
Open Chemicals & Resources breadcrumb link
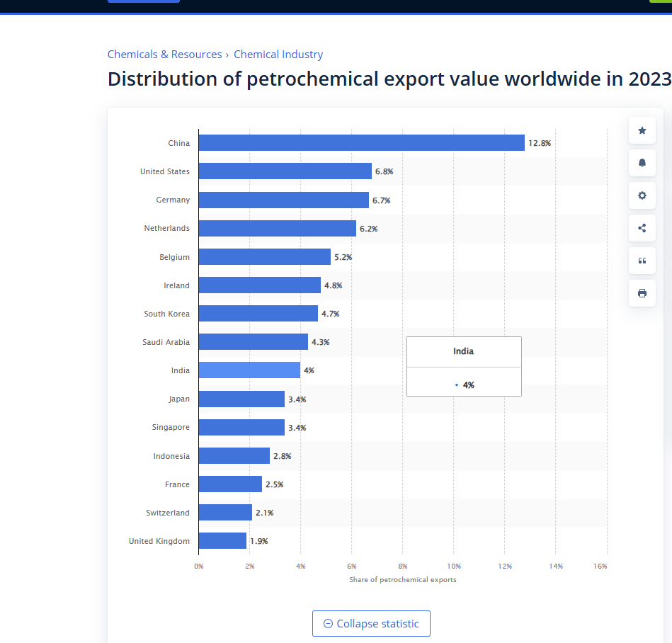(x=164, y=55)
